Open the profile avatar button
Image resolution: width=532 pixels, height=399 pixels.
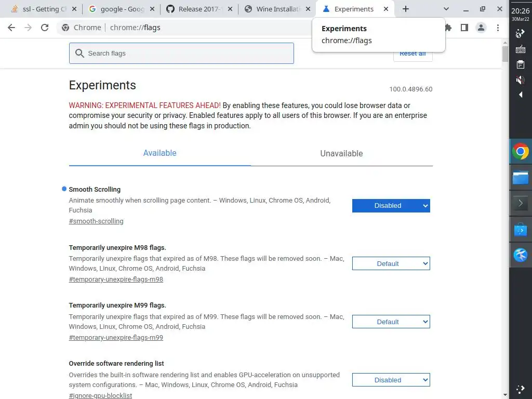(481, 28)
